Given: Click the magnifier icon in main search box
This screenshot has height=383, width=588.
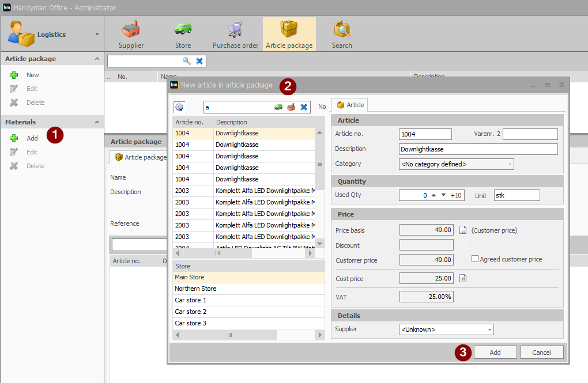Looking at the screenshot, I should pyautogui.click(x=186, y=60).
